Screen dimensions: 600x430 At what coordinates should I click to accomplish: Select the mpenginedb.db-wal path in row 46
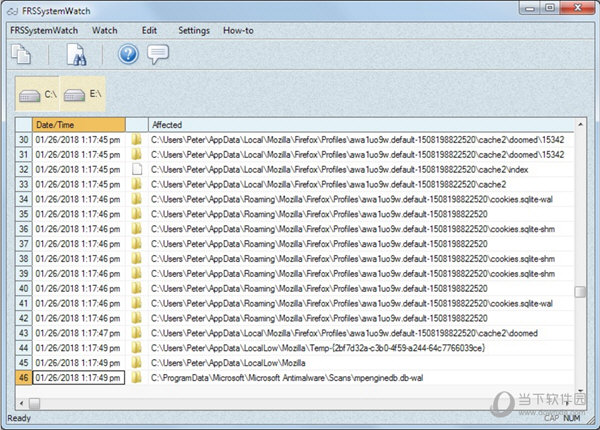(287, 378)
